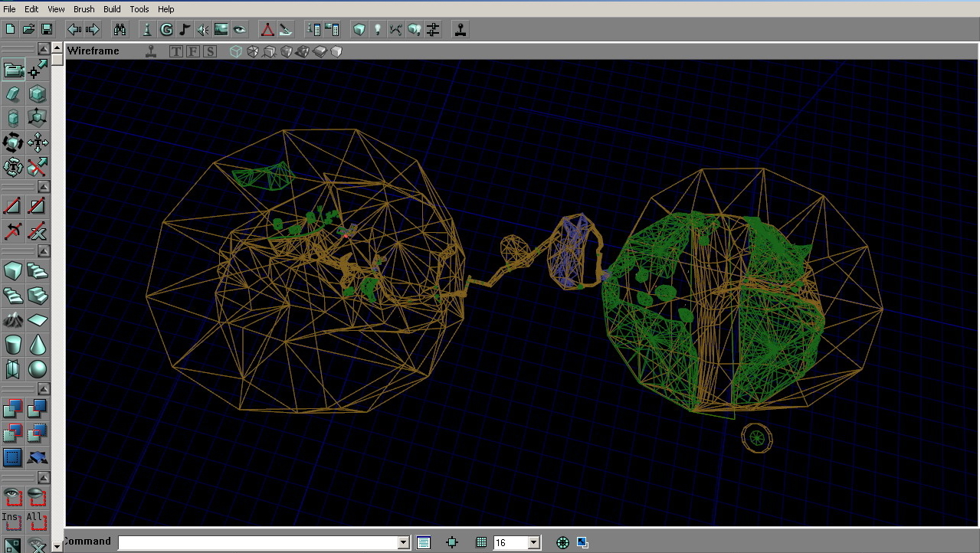Screen dimensions: 980x553
Task: Show selected actors only eye icon
Action: [13, 496]
